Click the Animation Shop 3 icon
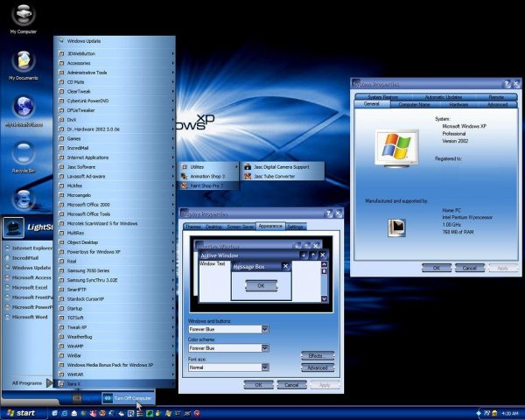The image size is (525, 420). tap(184, 176)
